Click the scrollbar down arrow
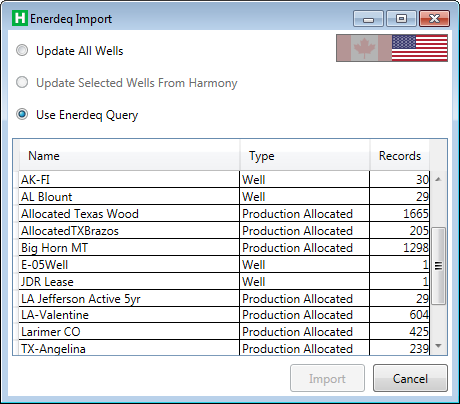 click(439, 346)
